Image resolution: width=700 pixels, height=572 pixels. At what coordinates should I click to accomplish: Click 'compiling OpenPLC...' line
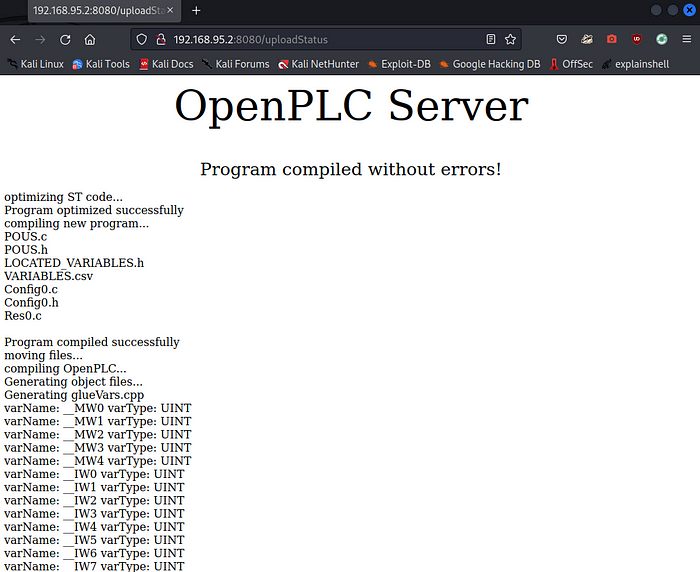coord(65,368)
